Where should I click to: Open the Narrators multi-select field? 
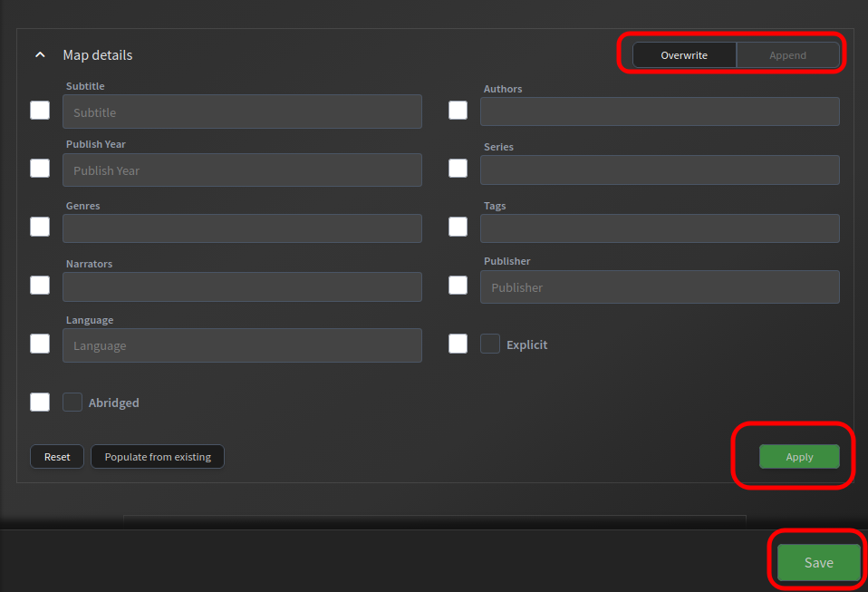click(x=243, y=286)
